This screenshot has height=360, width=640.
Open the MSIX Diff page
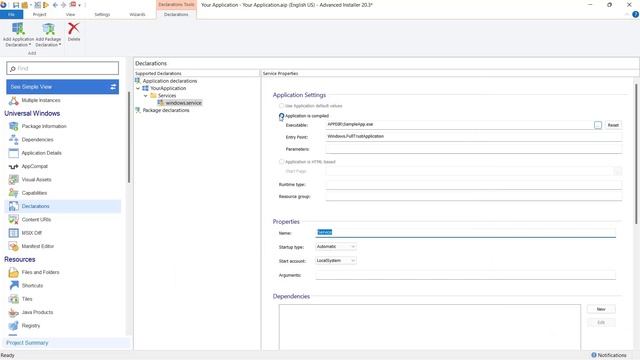click(31, 233)
